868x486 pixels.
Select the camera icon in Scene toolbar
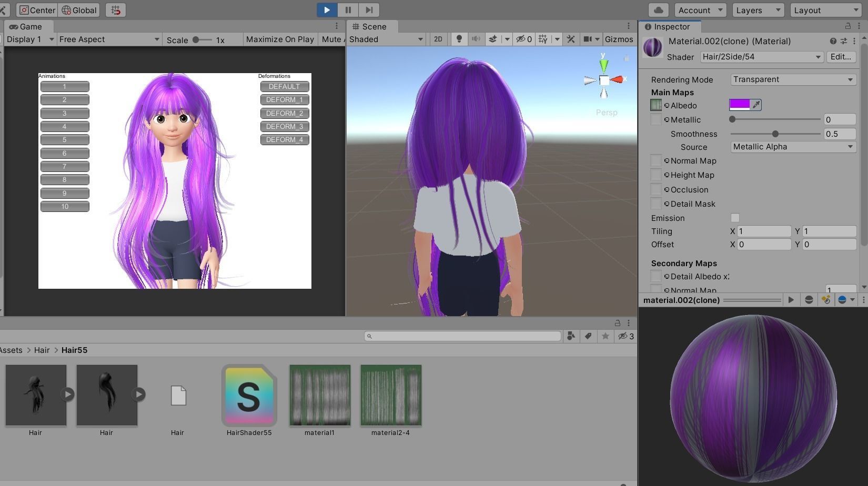(x=587, y=39)
